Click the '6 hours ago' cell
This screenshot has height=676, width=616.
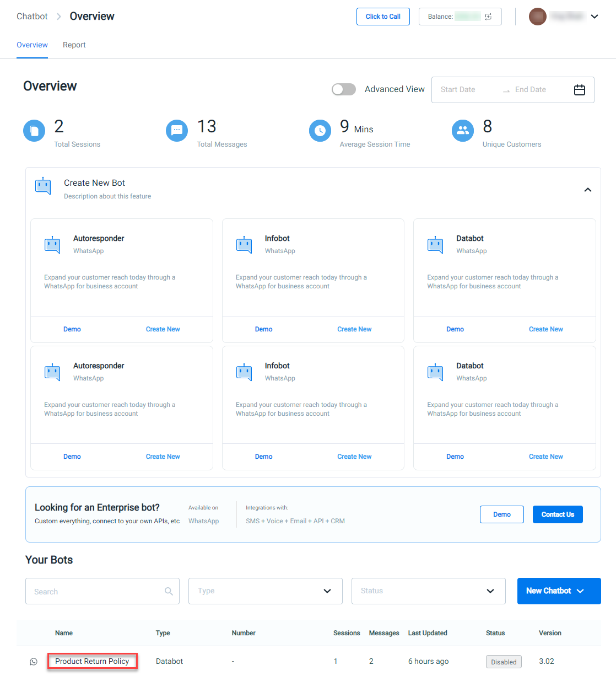(428, 662)
